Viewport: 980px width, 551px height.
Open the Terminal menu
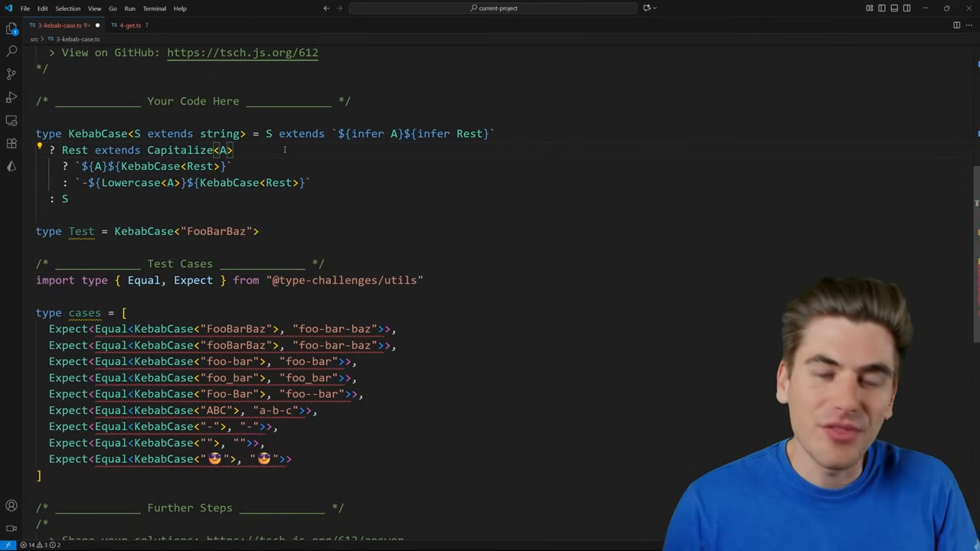click(154, 8)
